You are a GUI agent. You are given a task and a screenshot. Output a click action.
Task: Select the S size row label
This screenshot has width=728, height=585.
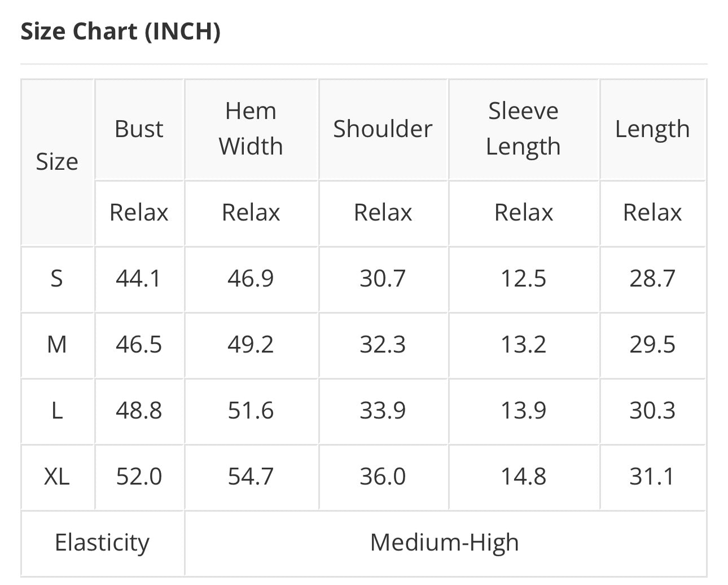pyautogui.click(x=57, y=279)
